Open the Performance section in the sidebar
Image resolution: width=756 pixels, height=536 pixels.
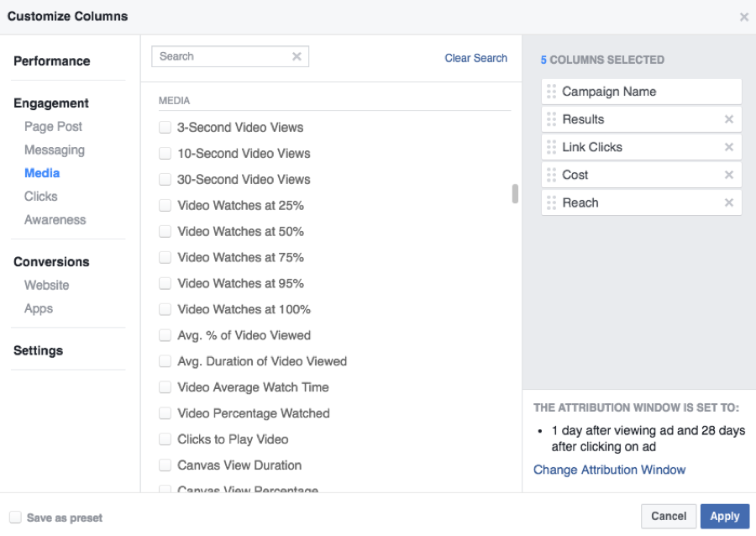click(x=51, y=61)
